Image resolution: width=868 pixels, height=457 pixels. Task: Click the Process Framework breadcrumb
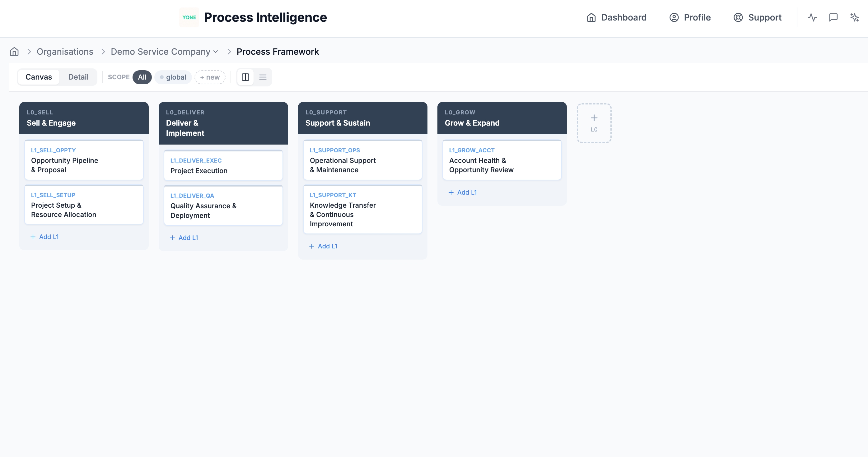tap(277, 52)
